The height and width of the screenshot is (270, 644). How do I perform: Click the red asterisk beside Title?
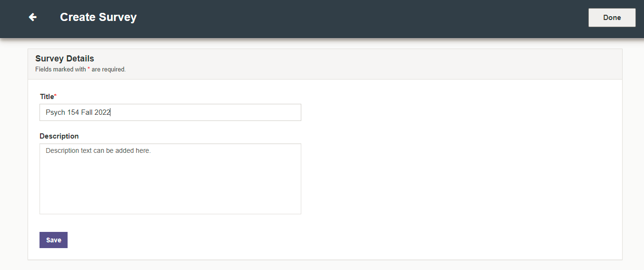coord(55,96)
